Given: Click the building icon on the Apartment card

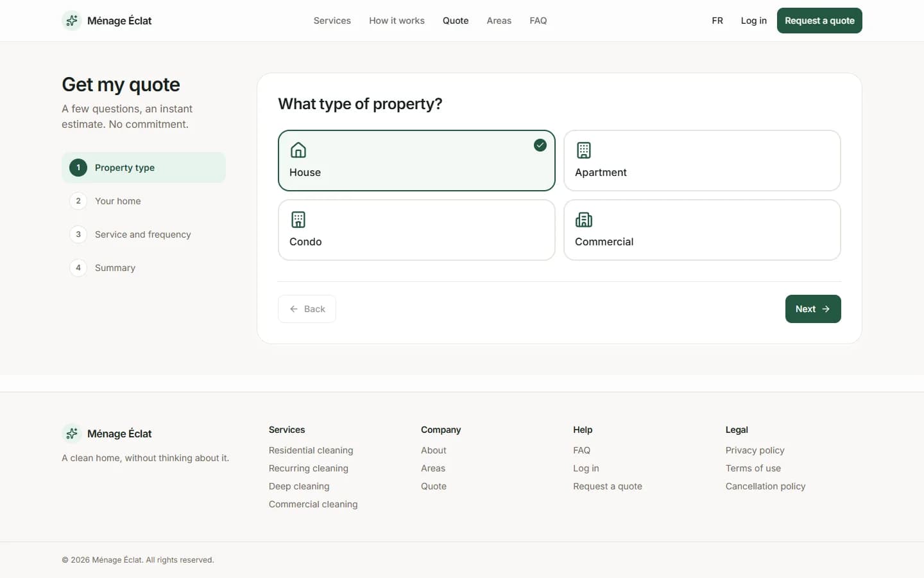Looking at the screenshot, I should 584,150.
